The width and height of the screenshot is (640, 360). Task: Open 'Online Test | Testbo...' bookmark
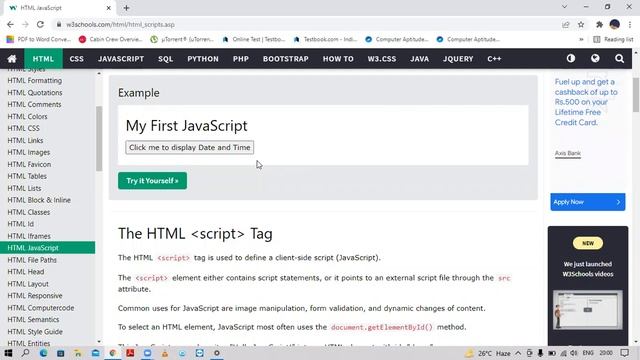click(253, 40)
